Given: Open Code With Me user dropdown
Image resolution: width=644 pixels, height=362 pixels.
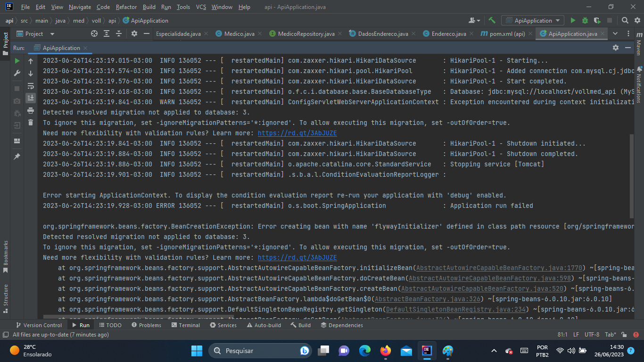Looking at the screenshot, I should pos(474,20).
